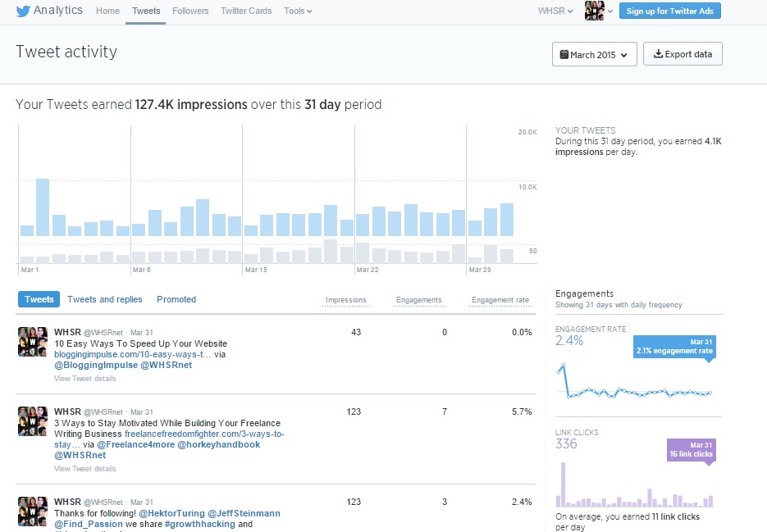Click the profile avatar in the top bar
Image resolution: width=767 pixels, height=532 pixels.
pyautogui.click(x=594, y=11)
